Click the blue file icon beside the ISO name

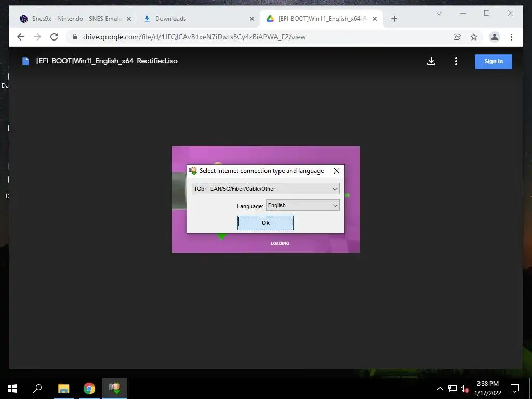[25, 61]
